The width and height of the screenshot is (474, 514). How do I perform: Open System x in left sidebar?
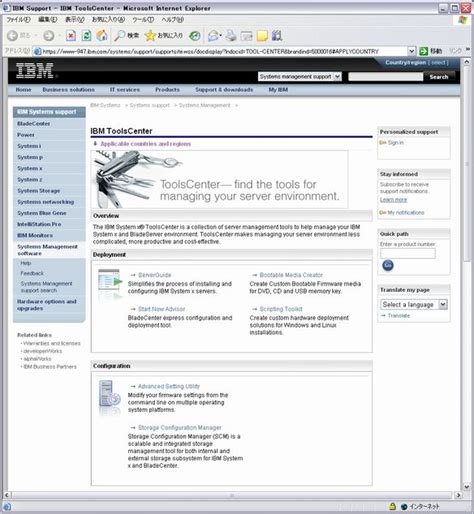[30, 168]
